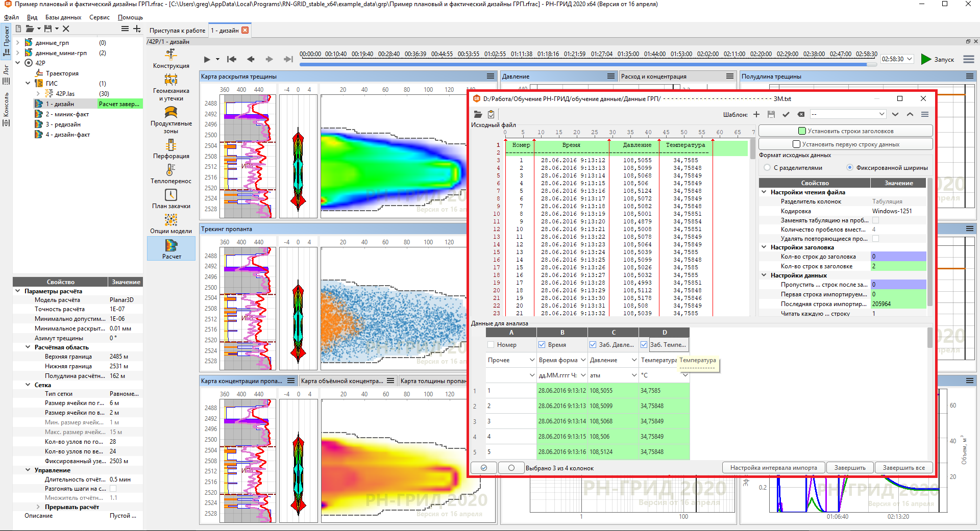Viewport: 980px width, 531px height.
Task: Toggle Разгонять шаги на старте checkbox
Action: [x=113, y=489]
